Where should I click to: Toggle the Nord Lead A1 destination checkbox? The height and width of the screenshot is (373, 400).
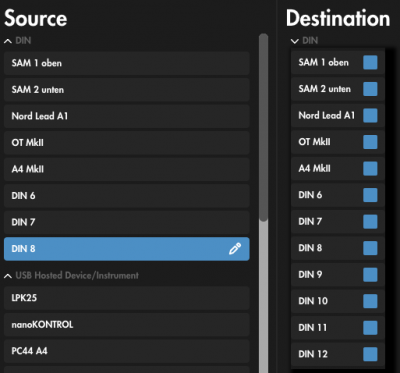click(x=370, y=115)
